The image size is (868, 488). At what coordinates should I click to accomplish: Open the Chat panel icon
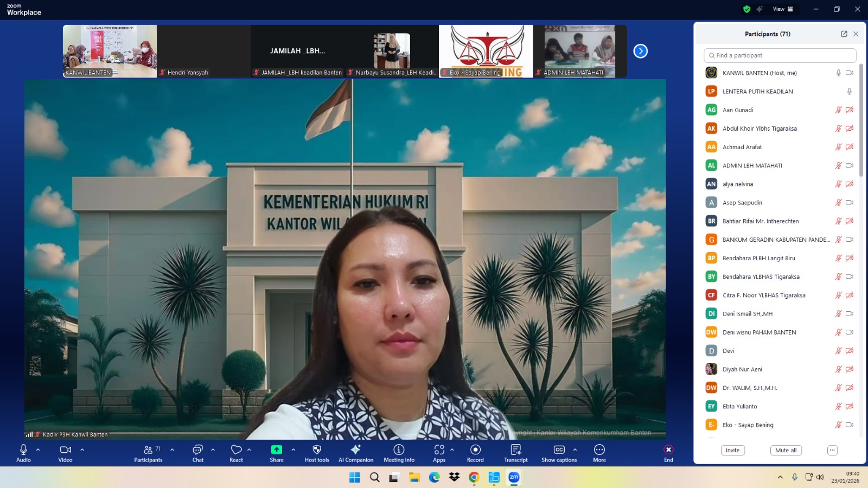(197, 450)
